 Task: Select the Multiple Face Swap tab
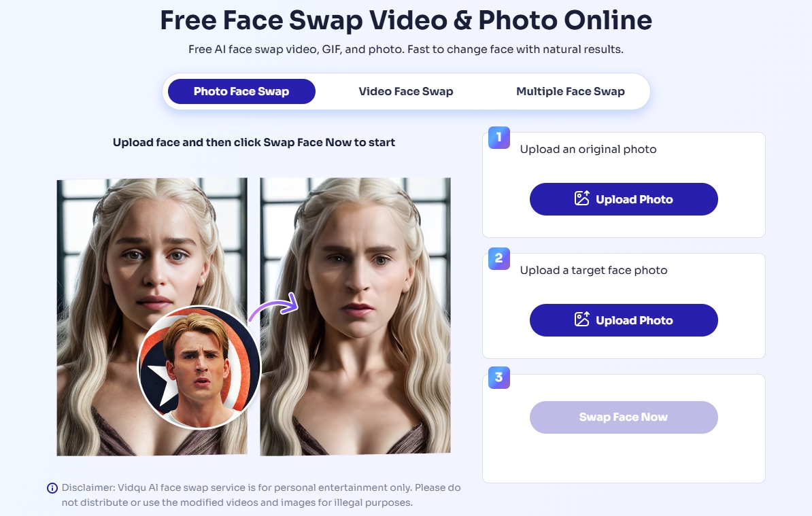click(x=570, y=92)
